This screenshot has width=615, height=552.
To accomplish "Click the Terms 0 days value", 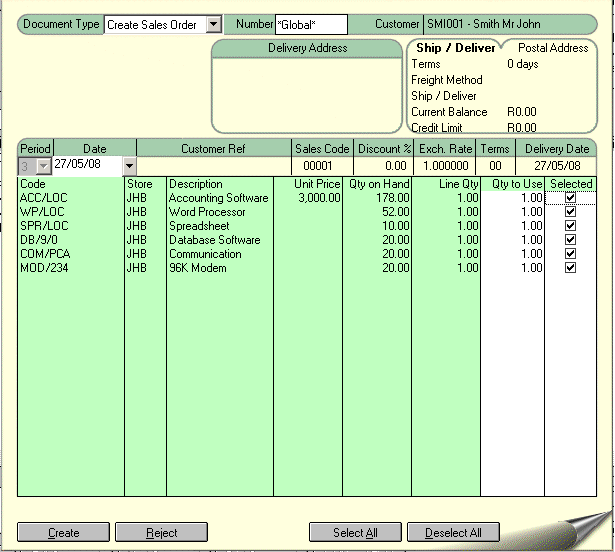I will 522,64.
